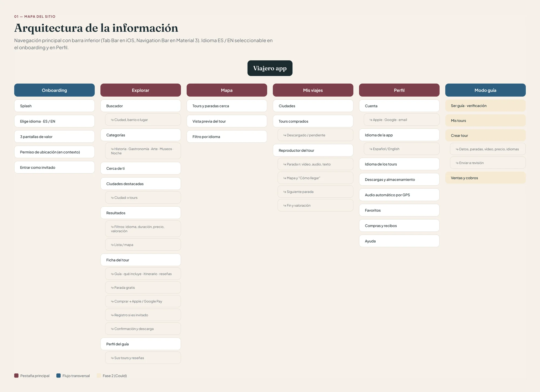Click the 'Ventas y cobros' card
The height and width of the screenshot is (392, 540).
click(485, 178)
